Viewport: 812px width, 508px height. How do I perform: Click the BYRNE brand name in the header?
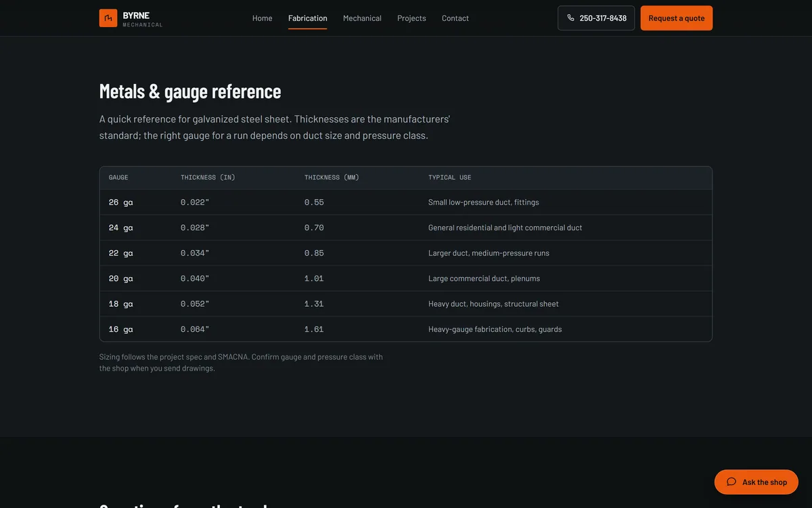[x=136, y=15]
